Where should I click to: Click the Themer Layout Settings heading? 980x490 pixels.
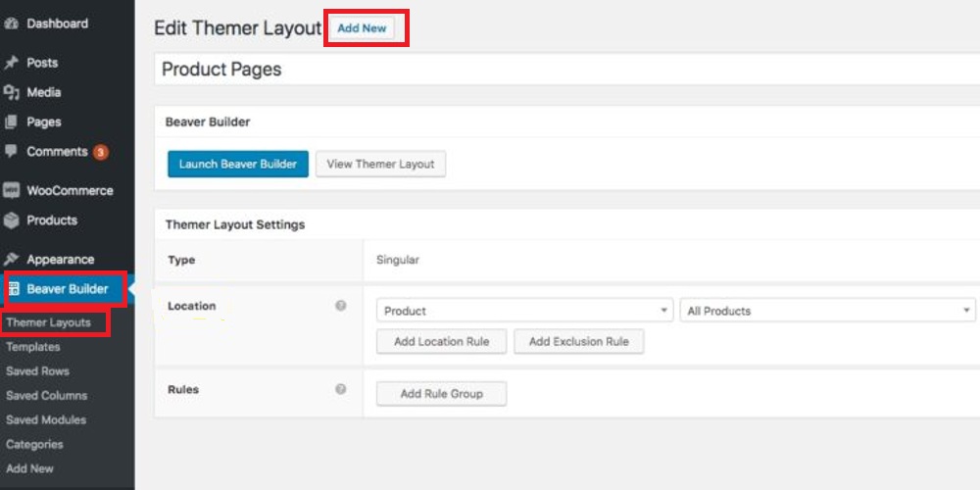[235, 224]
